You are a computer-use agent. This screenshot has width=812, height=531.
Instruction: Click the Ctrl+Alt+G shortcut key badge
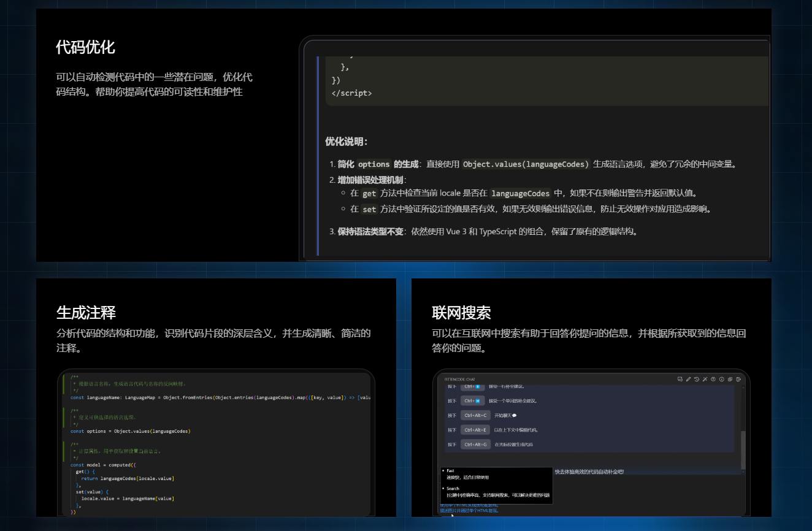point(475,445)
